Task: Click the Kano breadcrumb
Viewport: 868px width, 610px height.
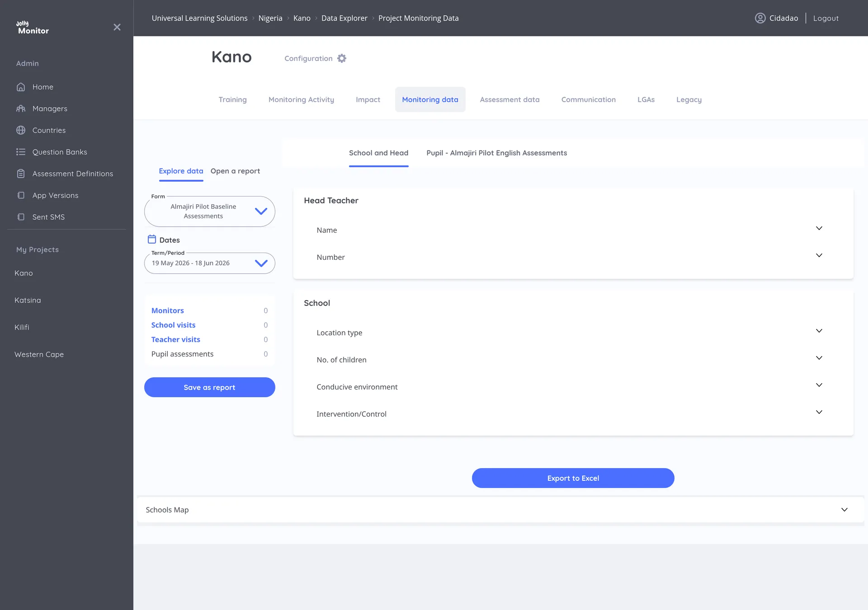Action: pyautogui.click(x=302, y=18)
